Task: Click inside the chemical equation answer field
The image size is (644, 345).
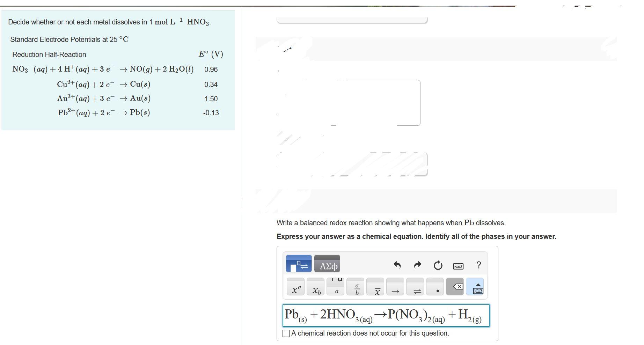Action: click(x=387, y=315)
